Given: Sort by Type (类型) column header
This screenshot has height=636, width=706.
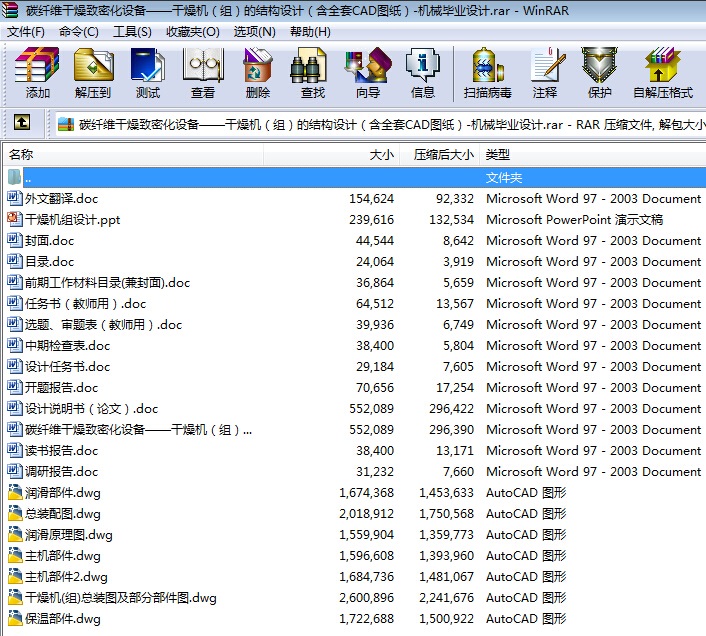Looking at the screenshot, I should tap(593, 155).
